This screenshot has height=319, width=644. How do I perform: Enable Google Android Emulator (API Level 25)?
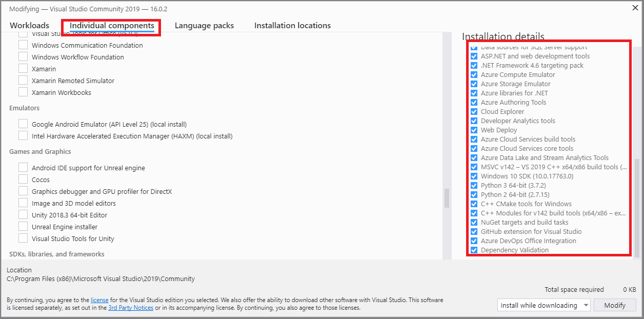23,124
